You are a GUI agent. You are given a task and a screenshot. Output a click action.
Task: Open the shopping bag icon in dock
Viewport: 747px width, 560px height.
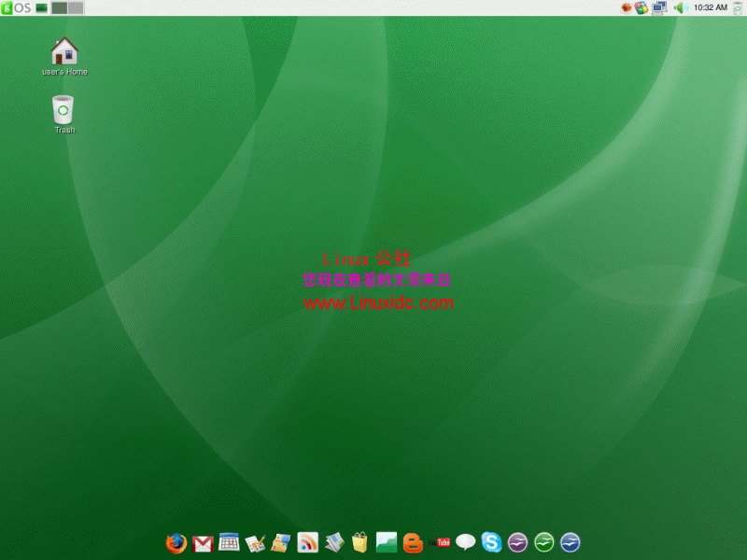(x=360, y=542)
